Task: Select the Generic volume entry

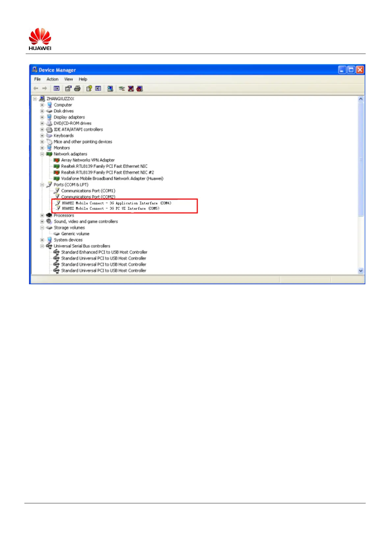Action: click(x=75, y=234)
